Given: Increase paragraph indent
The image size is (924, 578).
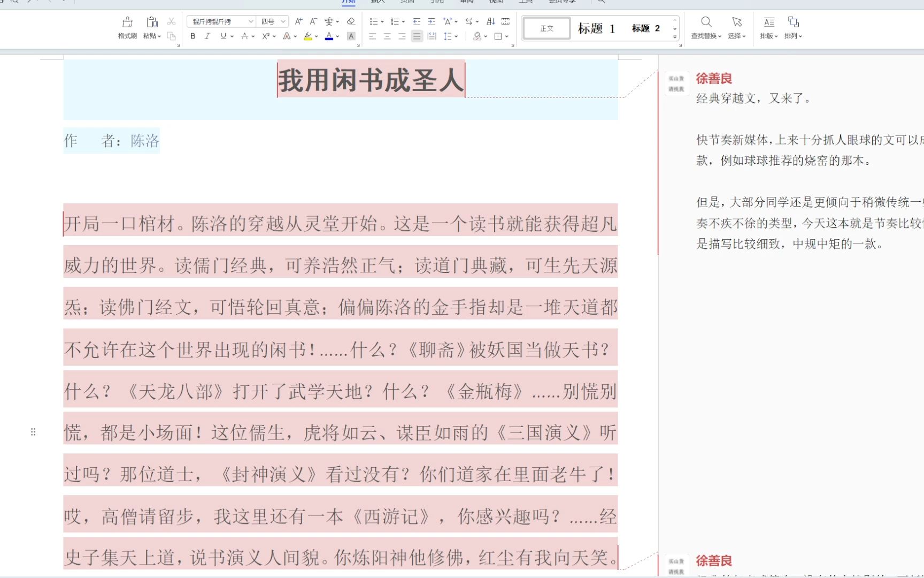Looking at the screenshot, I should pyautogui.click(x=432, y=21).
